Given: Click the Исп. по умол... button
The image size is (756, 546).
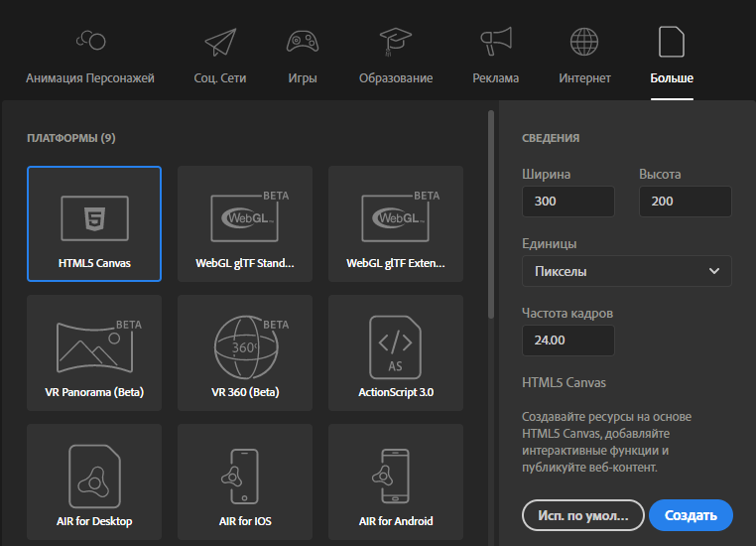Looking at the screenshot, I should tap(583, 515).
